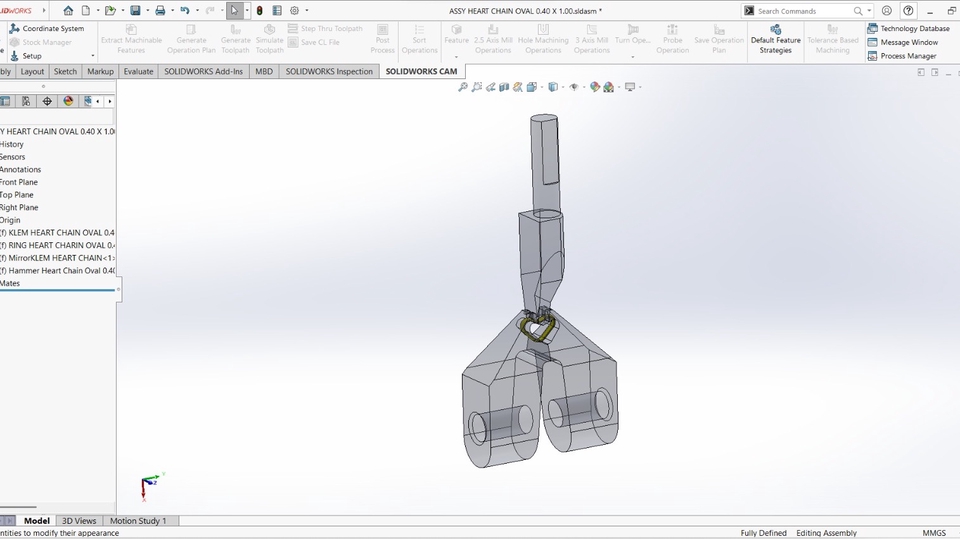Image resolution: width=960 pixels, height=539 pixels.
Task: Activate the Select cursor tool
Action: pos(234,10)
